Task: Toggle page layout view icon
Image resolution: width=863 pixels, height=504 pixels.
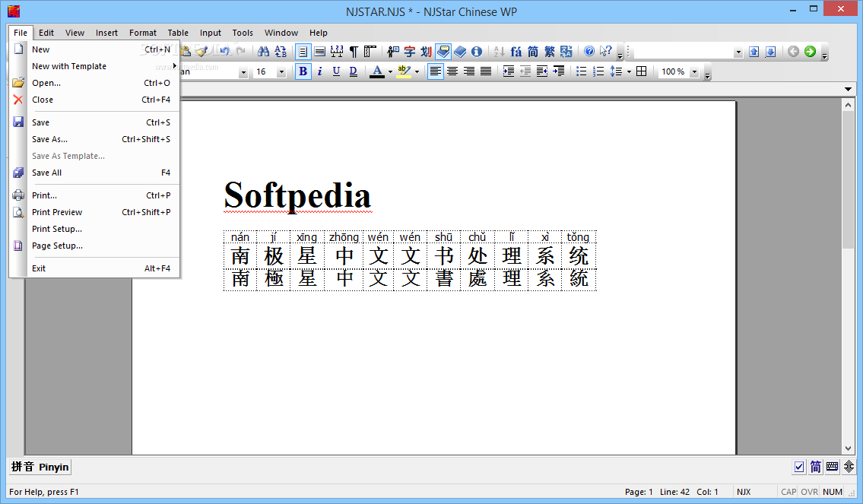Action: (x=303, y=52)
